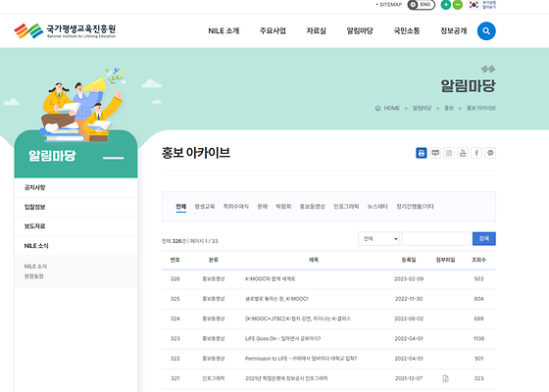
Task: Open the 2021년 인포그래픽 post in row 321
Action: coord(286,378)
